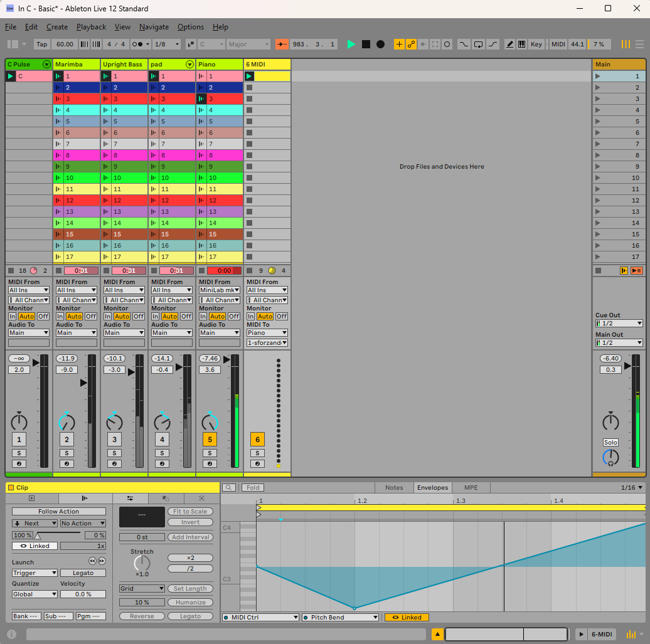
Task: Set Upright Bass monitor to Off
Action: click(x=139, y=317)
